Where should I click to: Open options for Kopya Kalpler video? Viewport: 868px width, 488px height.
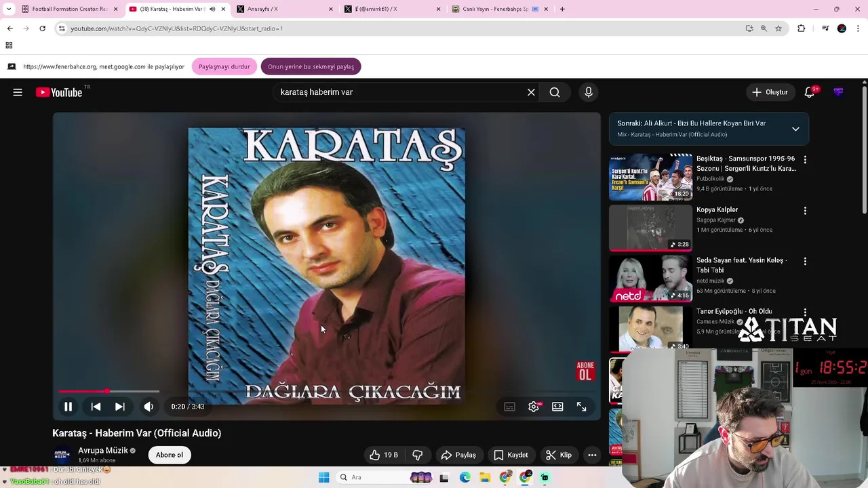(x=805, y=211)
